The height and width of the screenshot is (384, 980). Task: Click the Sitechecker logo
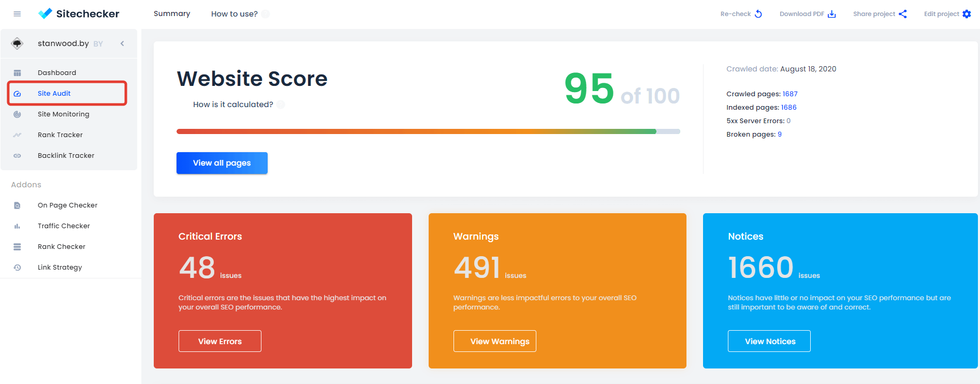[x=79, y=14]
